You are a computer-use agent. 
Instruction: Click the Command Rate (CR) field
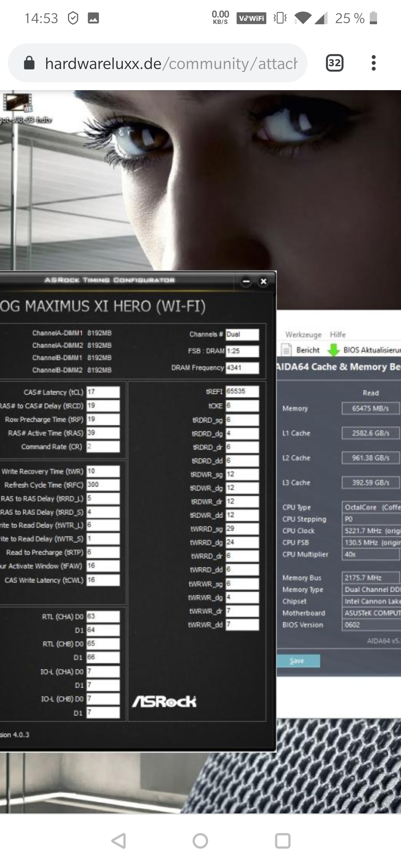tap(103, 447)
